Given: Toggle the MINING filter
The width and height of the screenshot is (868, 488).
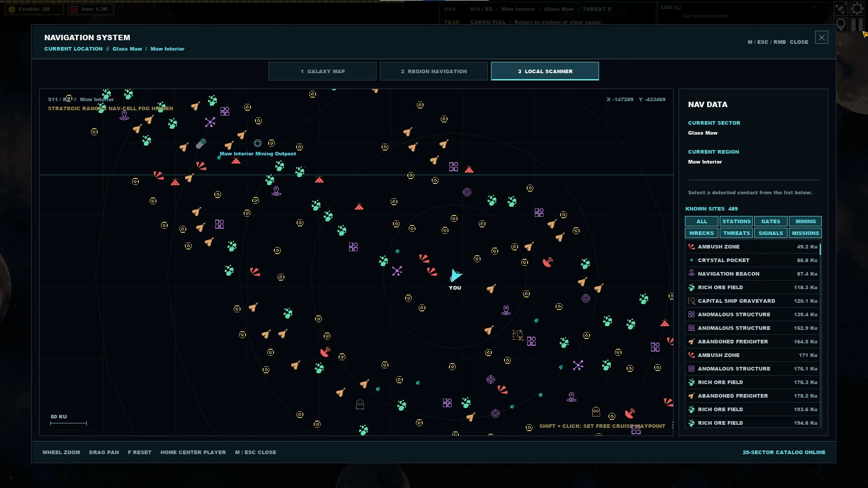Looking at the screenshot, I should (x=805, y=221).
